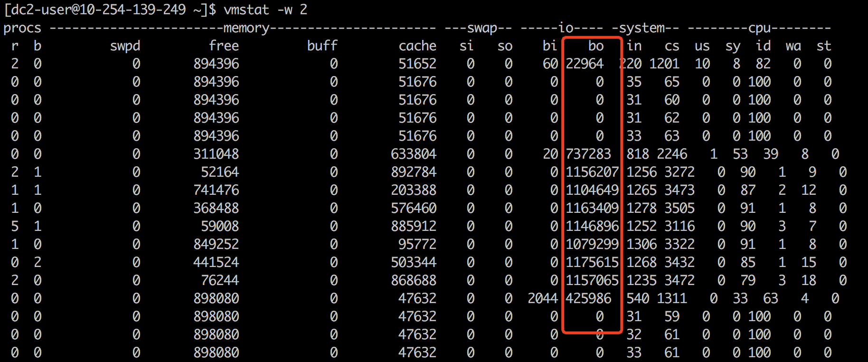
Task: Click the bi column header
Action: point(550,46)
